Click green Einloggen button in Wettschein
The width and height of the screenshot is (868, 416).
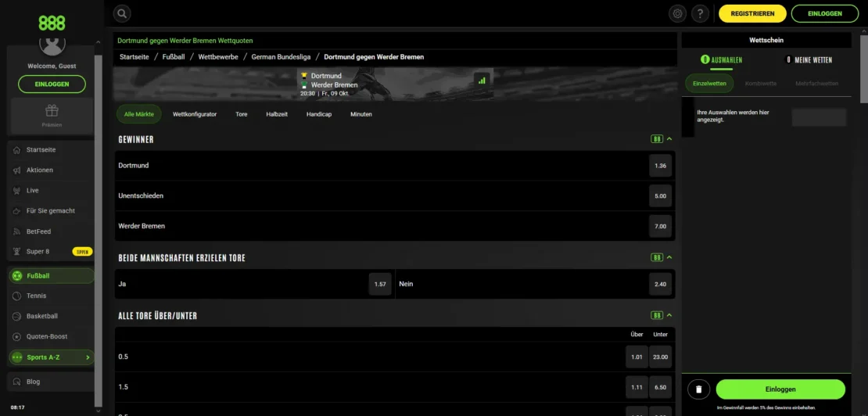780,389
